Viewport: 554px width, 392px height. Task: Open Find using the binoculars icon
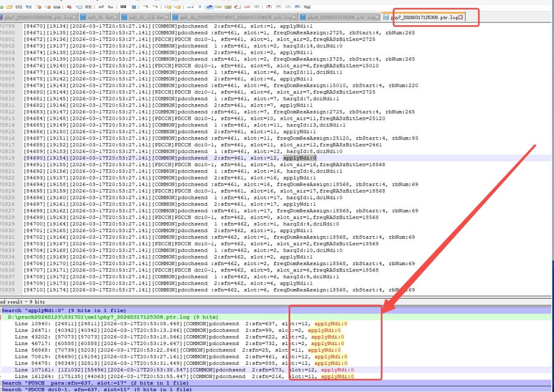pos(123,6)
